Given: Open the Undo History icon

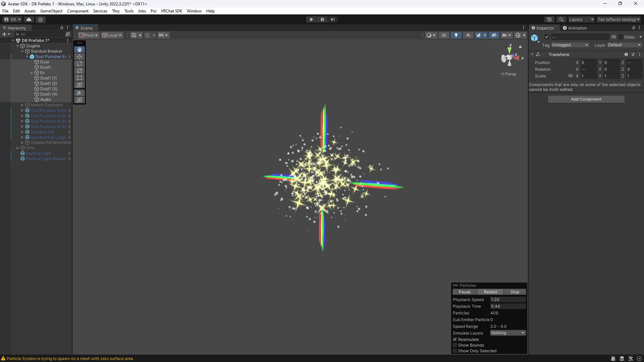Looking at the screenshot, I should [549, 19].
